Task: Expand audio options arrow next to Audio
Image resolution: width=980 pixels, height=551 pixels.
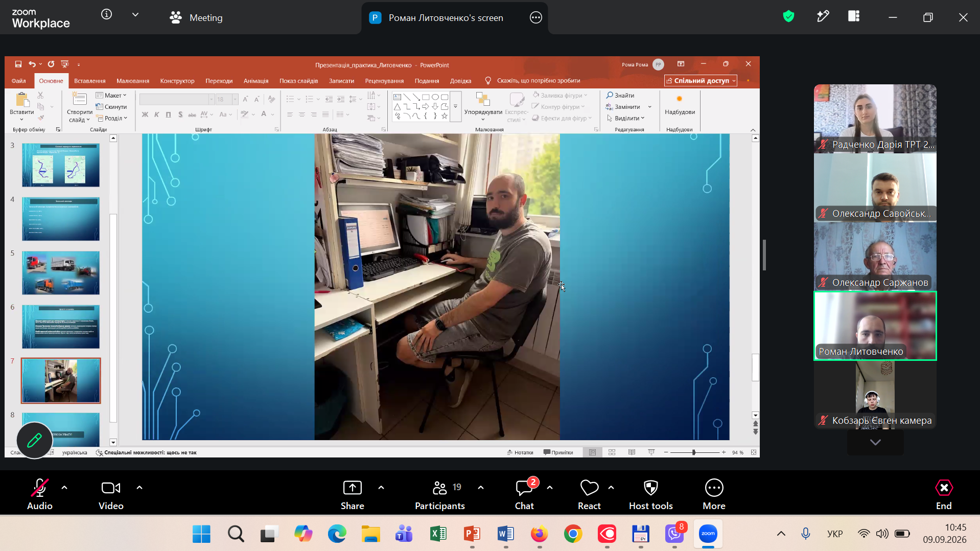Action: 64,488
